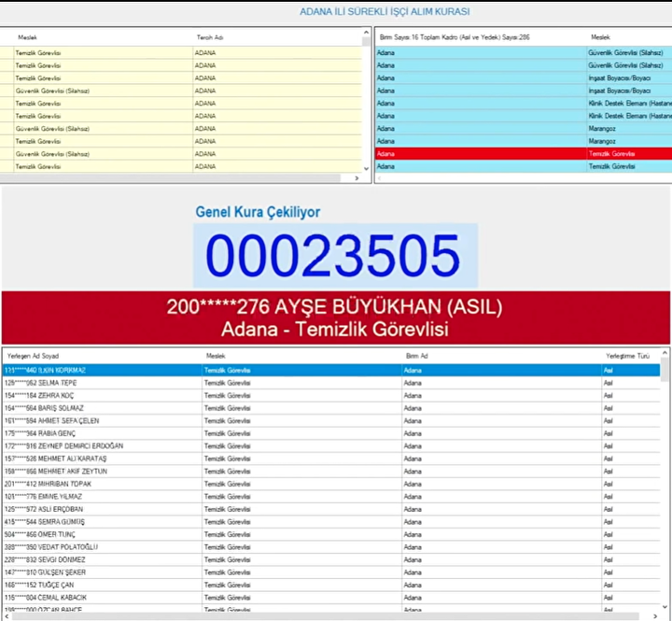Viewport: 672px width, 621px height.
Task: Click results table scroll down arrow
Action: pyautogui.click(x=665, y=606)
